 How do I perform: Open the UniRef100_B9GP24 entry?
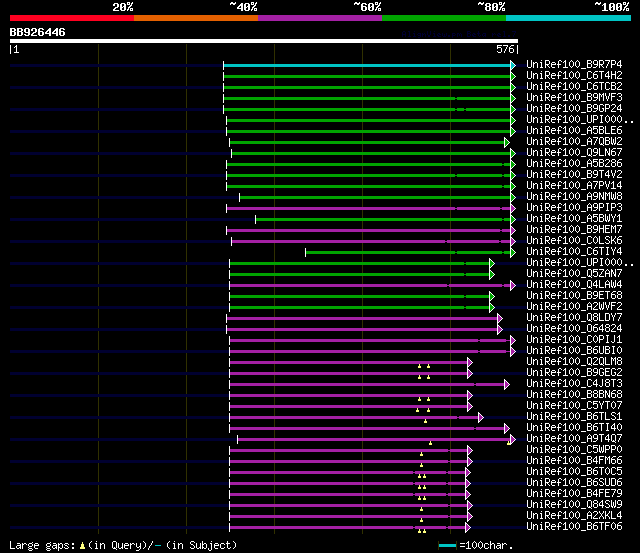point(574,109)
